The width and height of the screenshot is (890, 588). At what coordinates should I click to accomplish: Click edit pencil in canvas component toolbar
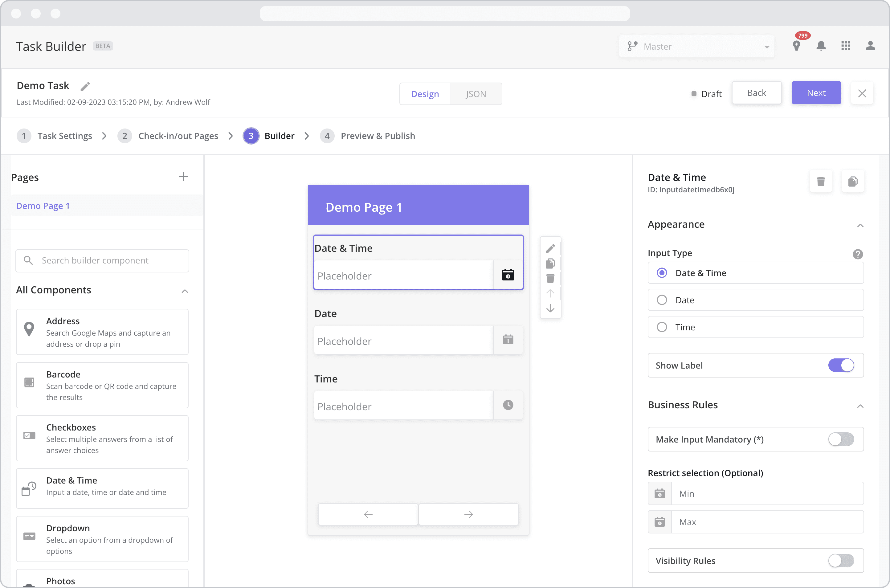coord(550,248)
